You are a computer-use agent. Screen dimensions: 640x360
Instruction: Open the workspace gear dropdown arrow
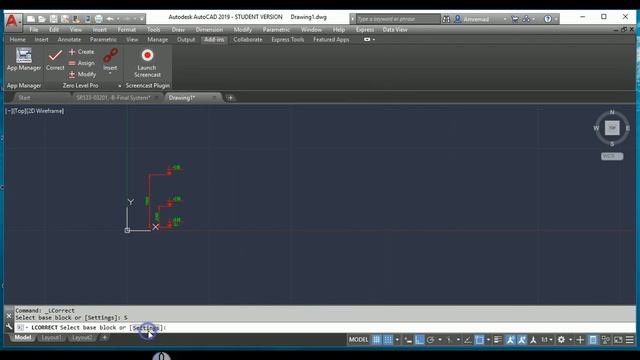(570, 340)
